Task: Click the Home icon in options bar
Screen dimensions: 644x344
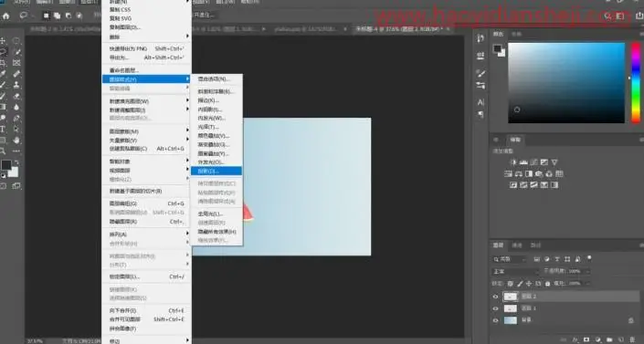Action: [6, 16]
